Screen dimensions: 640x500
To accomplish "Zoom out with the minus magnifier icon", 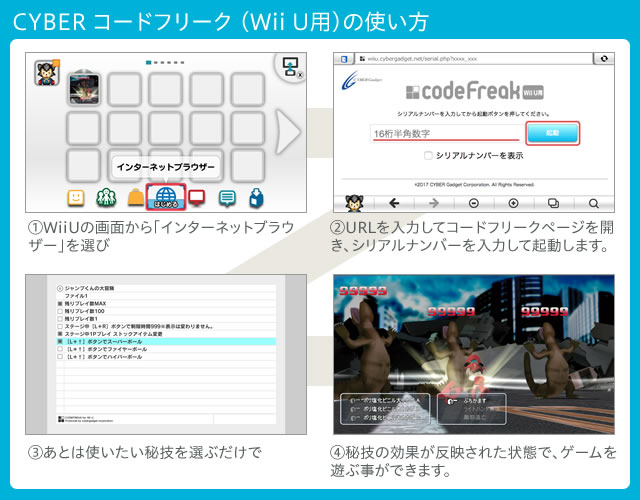I will coord(473,203).
